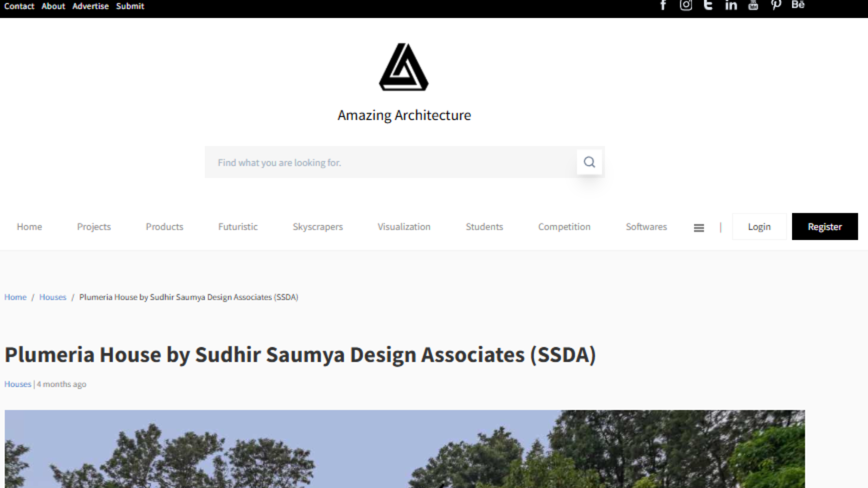Expand the hamburger more-categories menu
Image resolution: width=868 pixels, height=488 pixels.
point(699,228)
